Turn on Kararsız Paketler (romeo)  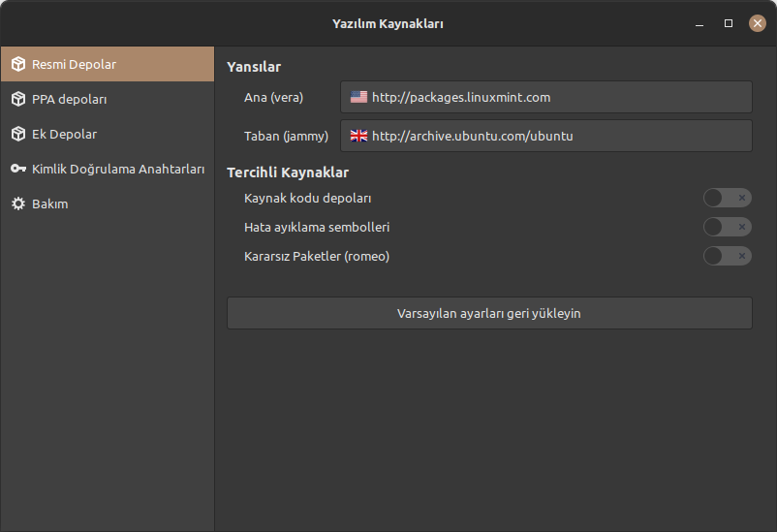pos(727,257)
